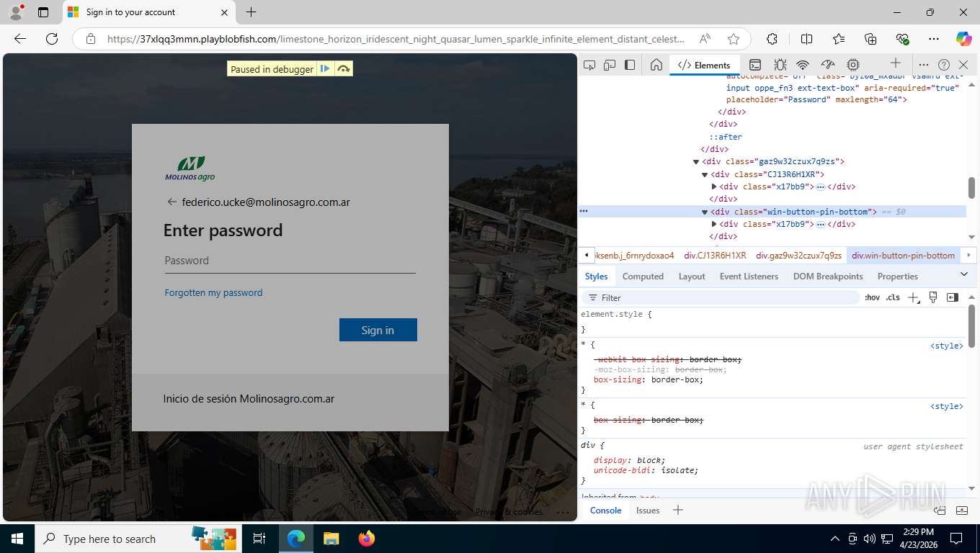Open the Network tool wifi icon

point(803,65)
